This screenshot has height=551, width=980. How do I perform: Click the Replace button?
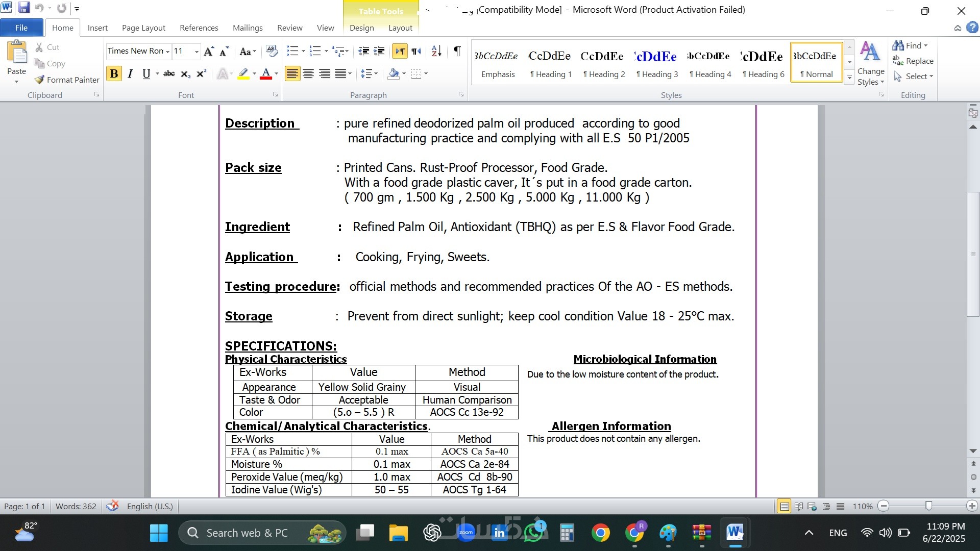click(x=913, y=61)
